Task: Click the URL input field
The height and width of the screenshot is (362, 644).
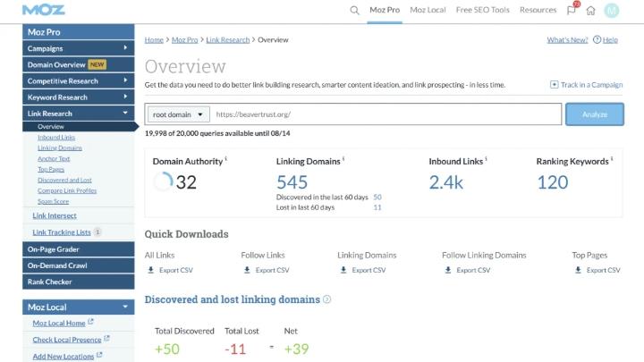Action: [x=386, y=114]
